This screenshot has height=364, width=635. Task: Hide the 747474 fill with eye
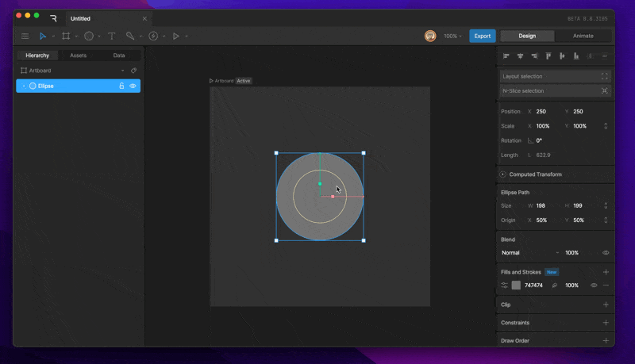coord(594,285)
